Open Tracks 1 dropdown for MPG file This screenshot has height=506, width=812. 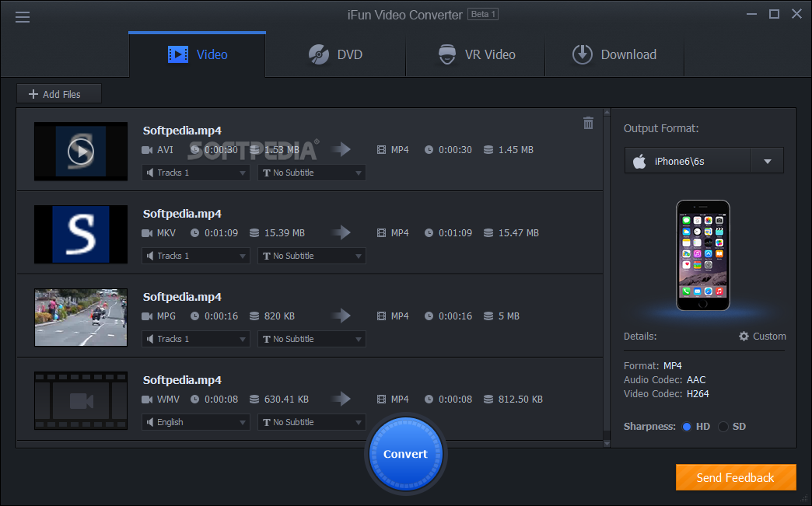coord(196,339)
